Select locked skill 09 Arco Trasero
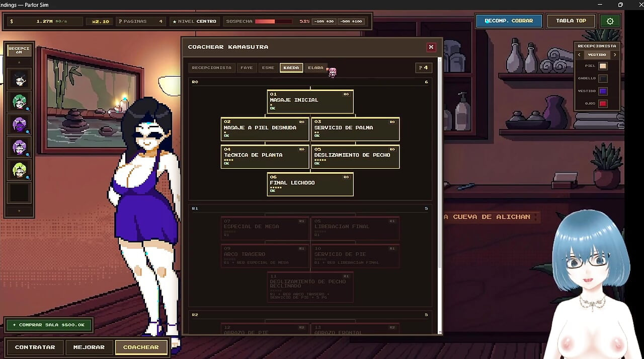Image resolution: width=644 pixels, height=359 pixels. (265, 256)
